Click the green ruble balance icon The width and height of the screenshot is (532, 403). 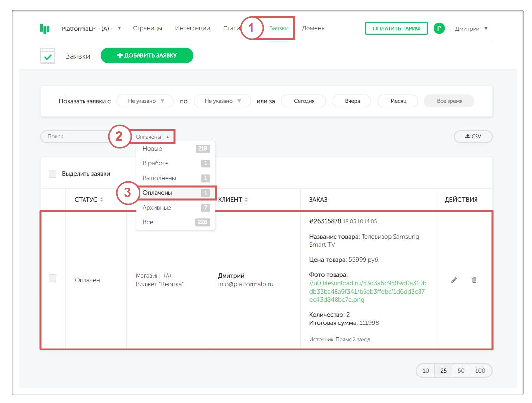point(439,28)
